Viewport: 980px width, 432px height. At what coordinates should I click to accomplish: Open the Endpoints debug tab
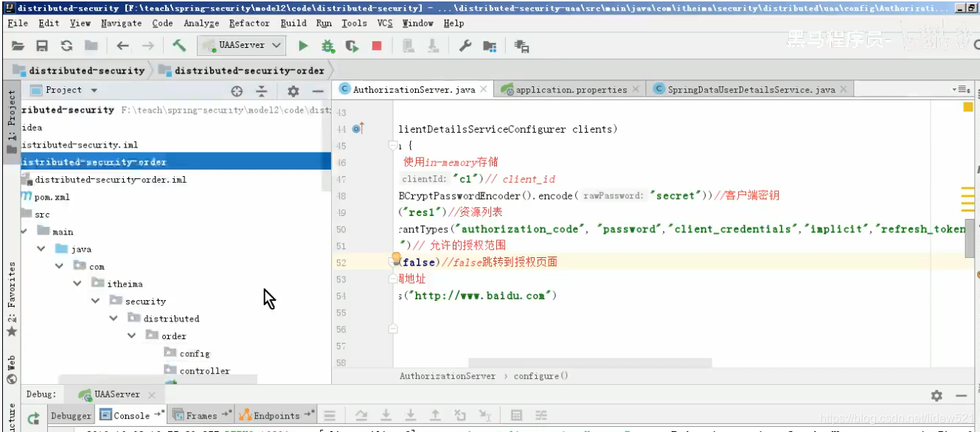pyautogui.click(x=276, y=416)
